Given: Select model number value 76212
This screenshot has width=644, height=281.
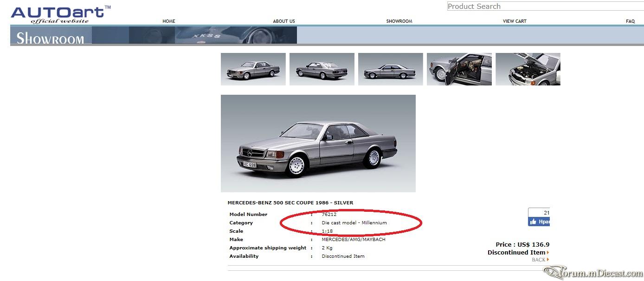Looking at the screenshot, I should pos(329,215).
